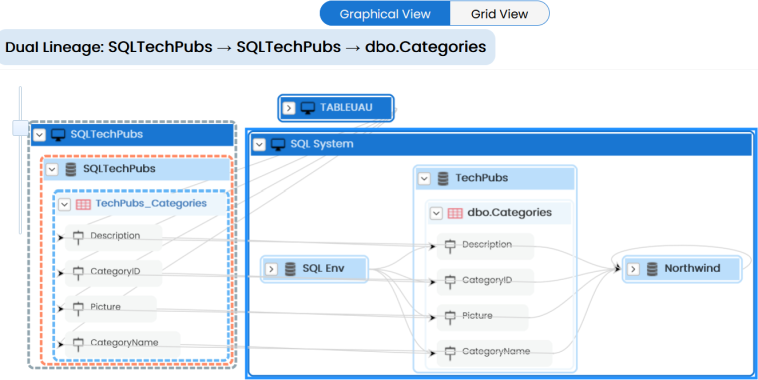Viewport: 758px width, 380px height.
Task: Collapse the dbo.Categories table node
Action: click(x=436, y=213)
